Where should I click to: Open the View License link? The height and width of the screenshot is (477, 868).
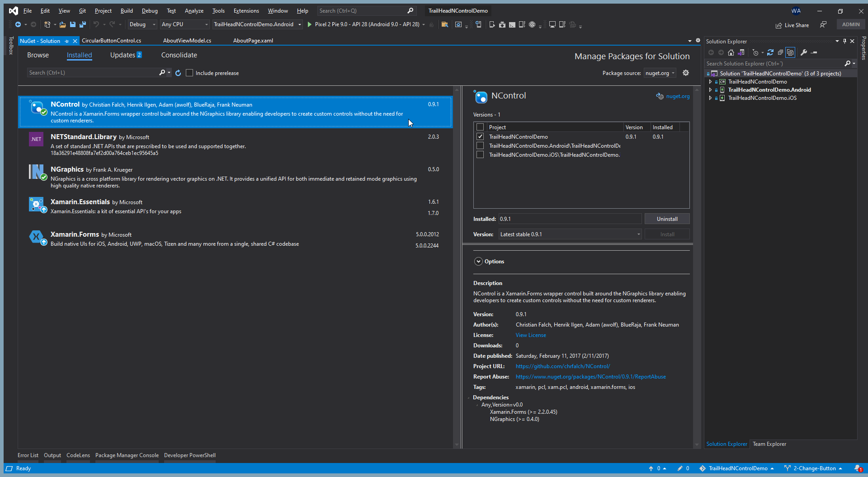tap(531, 335)
